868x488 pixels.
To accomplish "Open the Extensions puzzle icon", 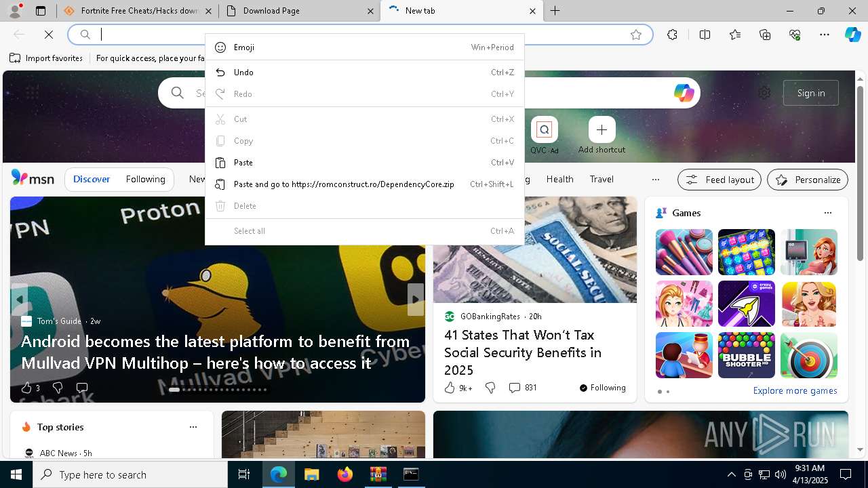I will coord(672,35).
